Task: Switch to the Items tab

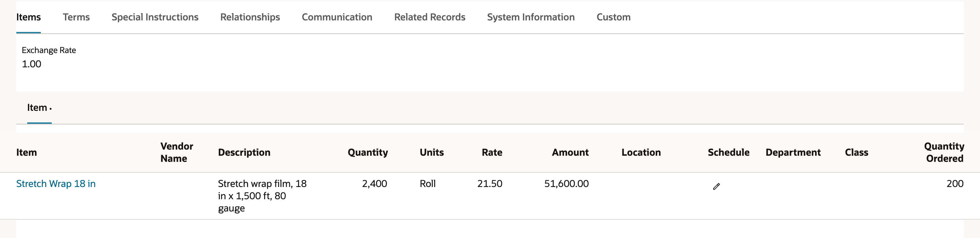Action: 29,17
